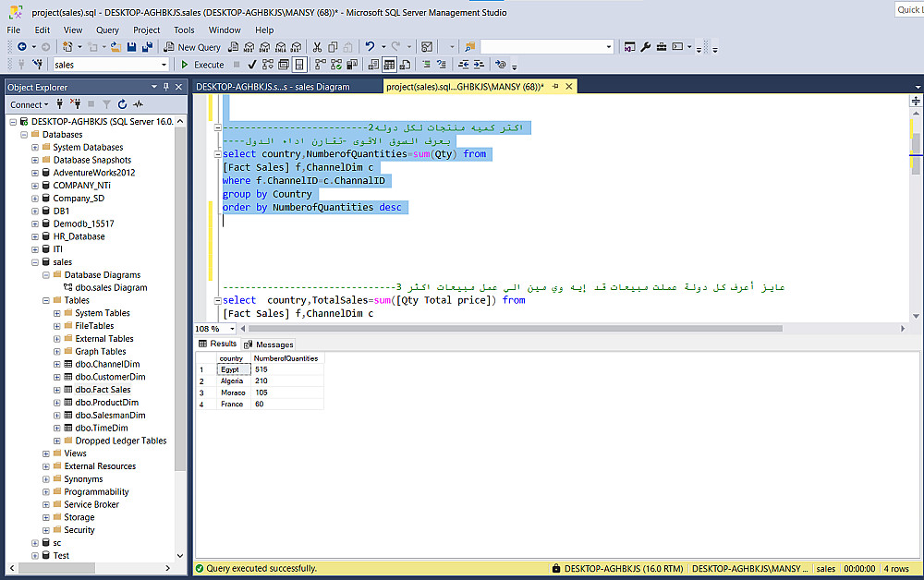Open the Properties wrench icon
The width and height of the screenshot is (924, 580).
[x=646, y=47]
